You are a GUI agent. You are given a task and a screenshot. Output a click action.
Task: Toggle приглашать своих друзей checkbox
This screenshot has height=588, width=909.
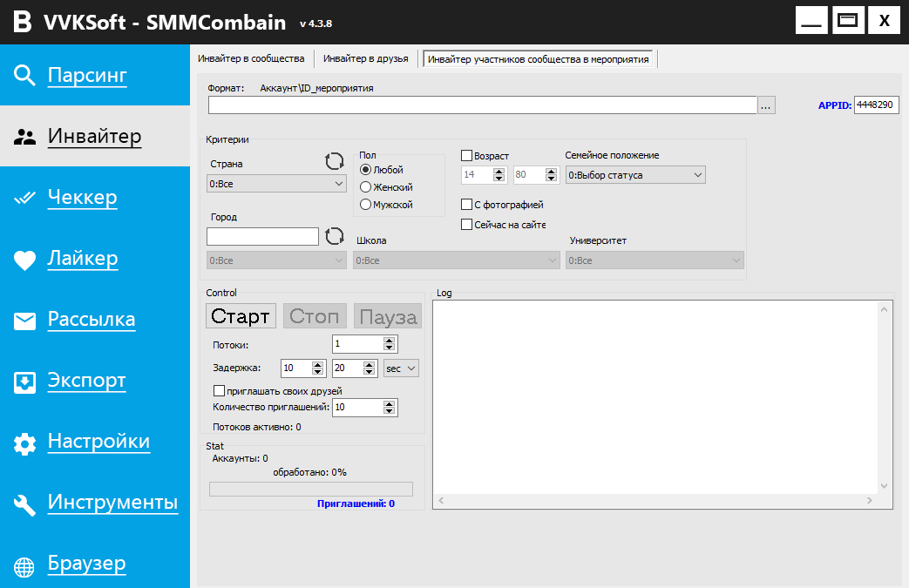point(220,391)
